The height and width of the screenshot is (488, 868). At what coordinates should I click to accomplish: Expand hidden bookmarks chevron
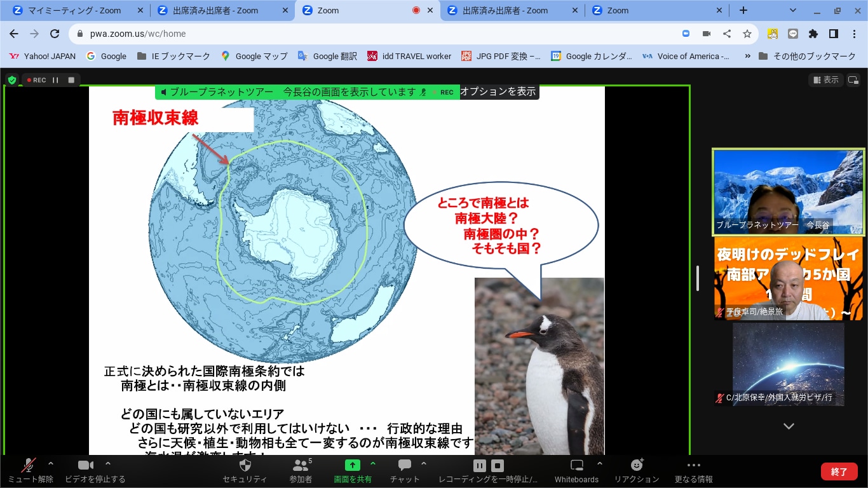[x=747, y=56]
